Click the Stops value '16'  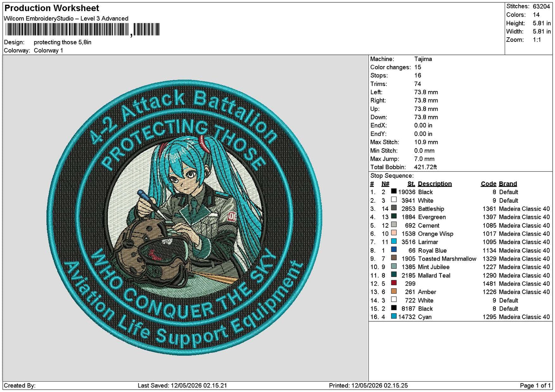tap(418, 75)
